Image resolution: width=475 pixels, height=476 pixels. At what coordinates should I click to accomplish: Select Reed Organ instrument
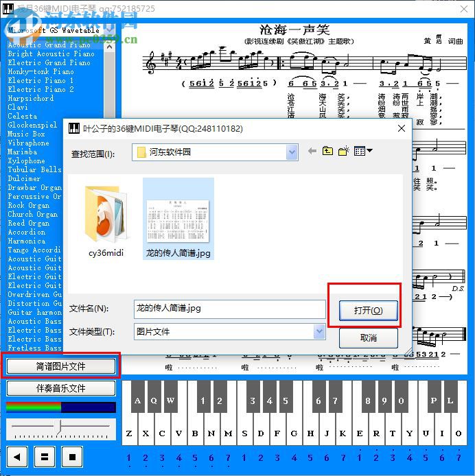coord(29,223)
